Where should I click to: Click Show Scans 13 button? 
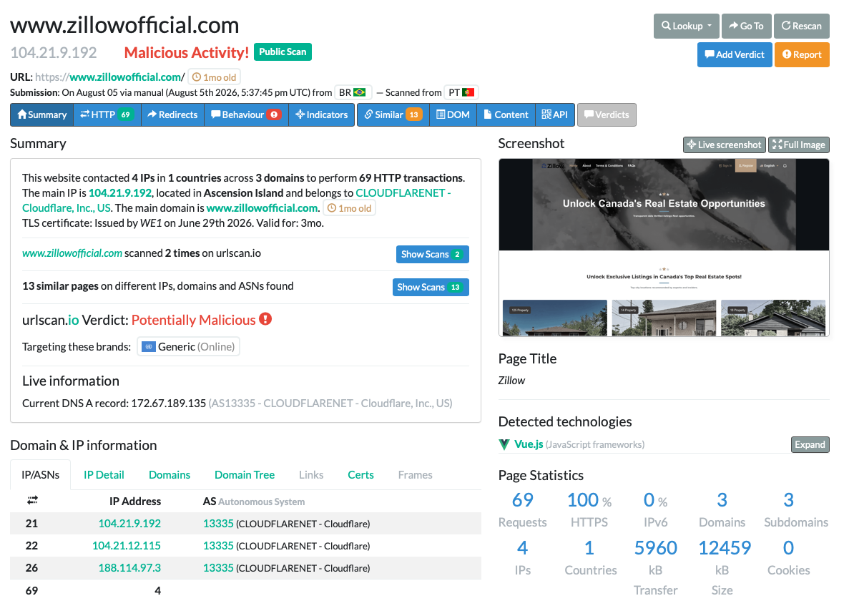click(431, 287)
